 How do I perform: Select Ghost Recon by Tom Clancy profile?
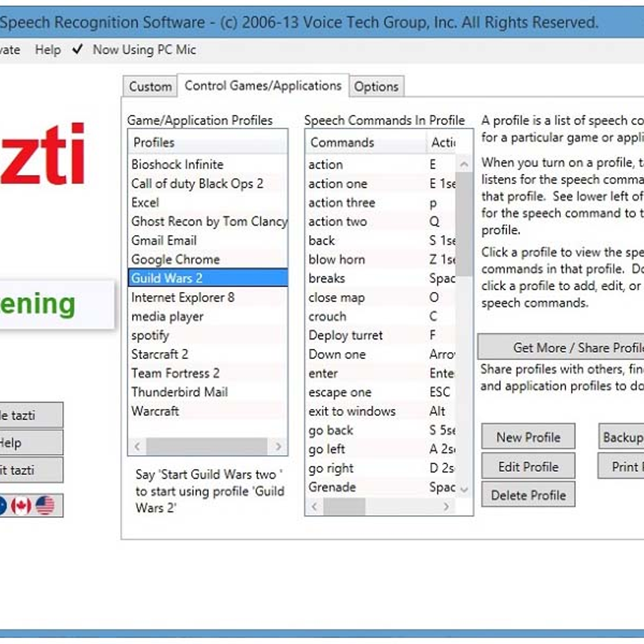pyautogui.click(x=208, y=221)
